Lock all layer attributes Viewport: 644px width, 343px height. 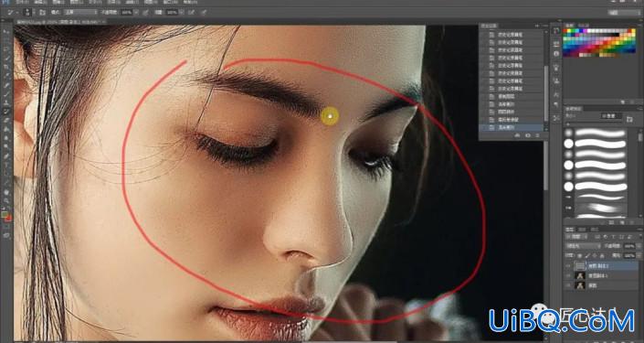coord(602,255)
